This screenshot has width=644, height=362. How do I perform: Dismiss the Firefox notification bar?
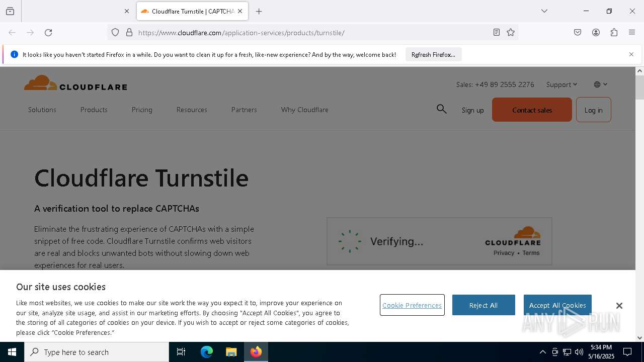(631, 54)
